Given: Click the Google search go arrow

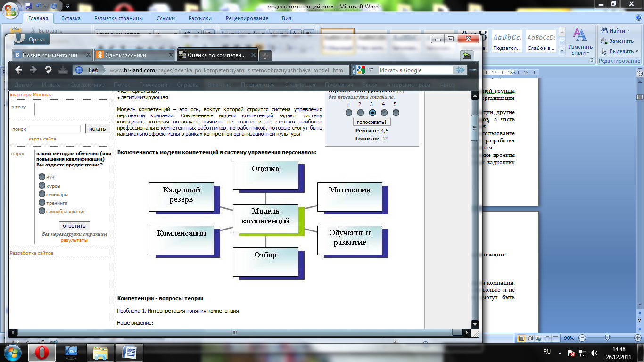Looking at the screenshot, I should pos(460,70).
